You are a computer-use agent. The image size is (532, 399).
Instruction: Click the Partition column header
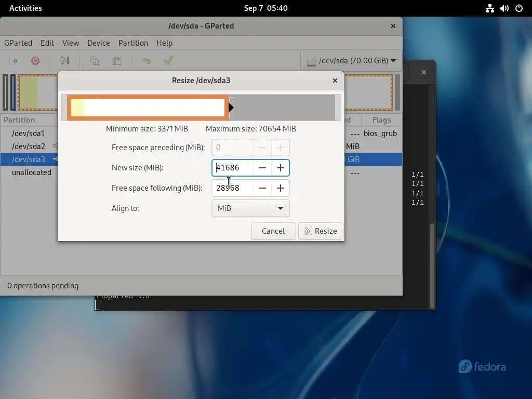pos(19,120)
